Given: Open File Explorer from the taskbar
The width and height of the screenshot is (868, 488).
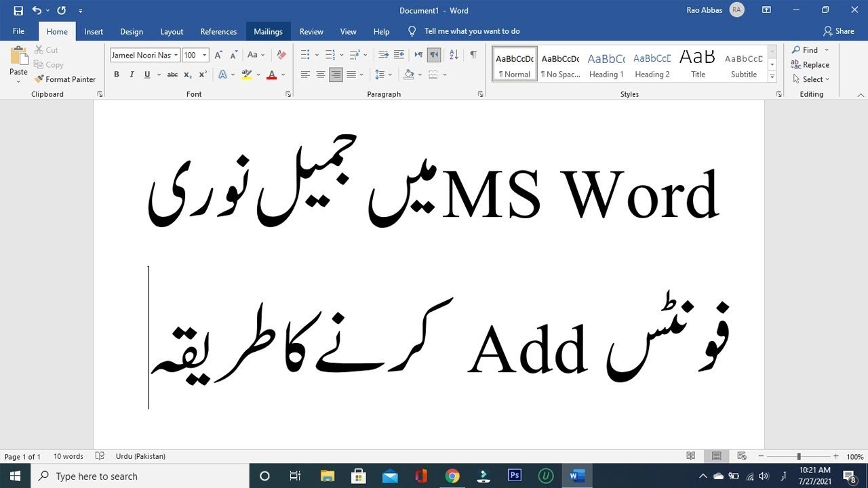Looking at the screenshot, I should coord(328,476).
